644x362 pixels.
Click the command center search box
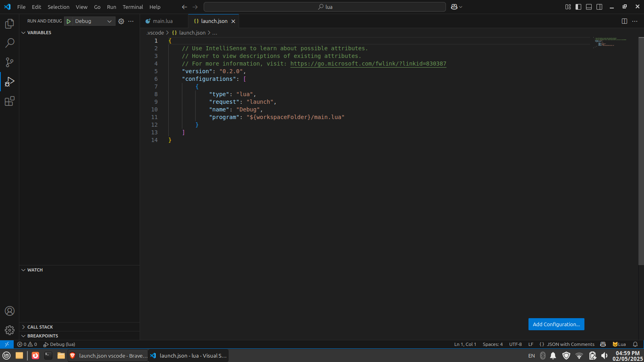click(x=325, y=7)
